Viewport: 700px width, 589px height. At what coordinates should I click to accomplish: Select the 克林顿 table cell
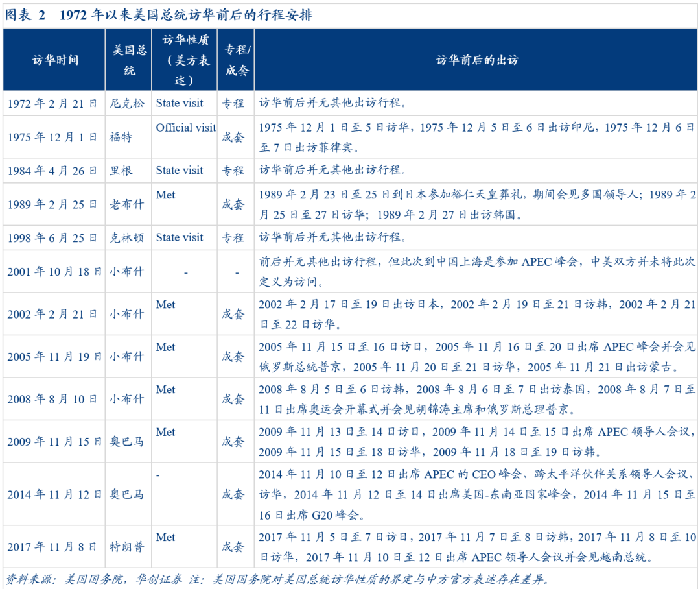(128, 237)
